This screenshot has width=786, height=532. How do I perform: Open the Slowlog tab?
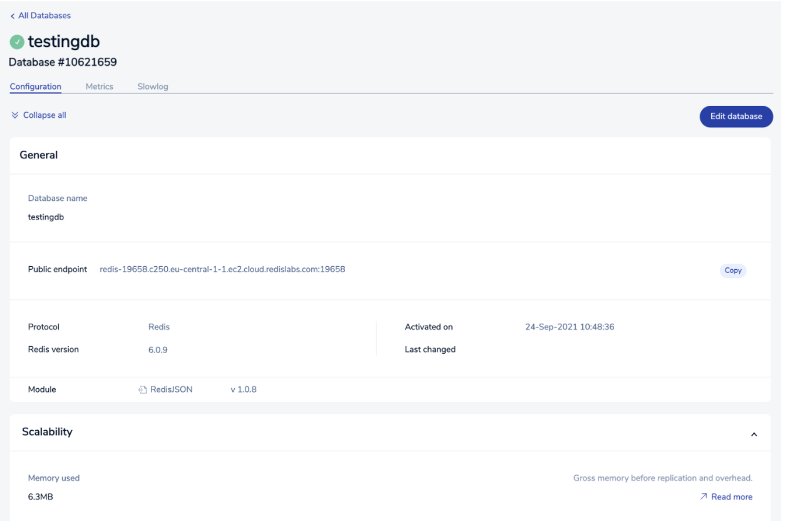click(152, 87)
